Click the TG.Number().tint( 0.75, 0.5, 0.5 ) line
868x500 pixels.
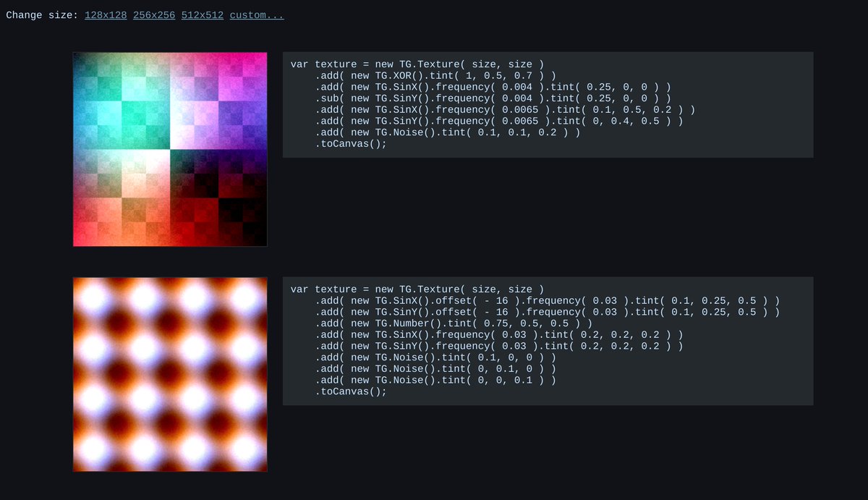(x=454, y=323)
